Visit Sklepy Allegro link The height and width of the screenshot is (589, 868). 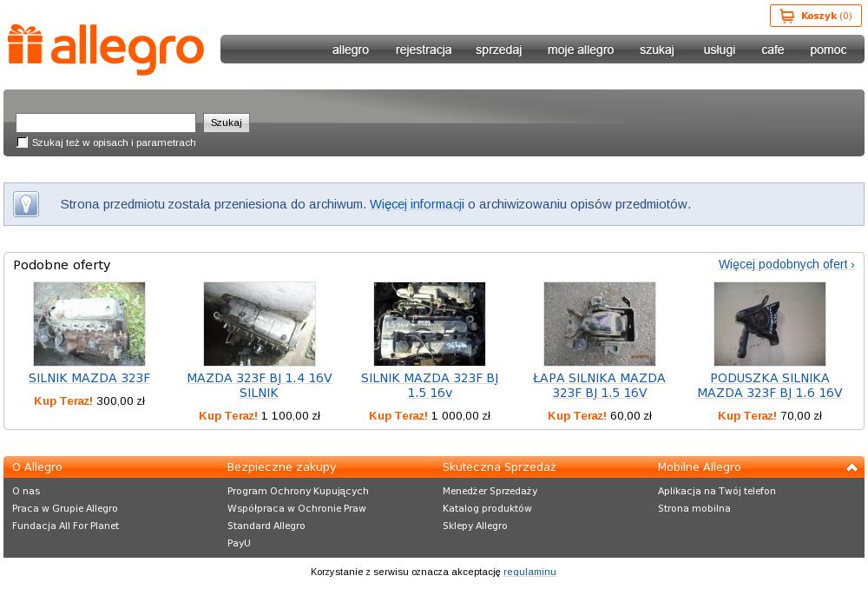tap(475, 526)
